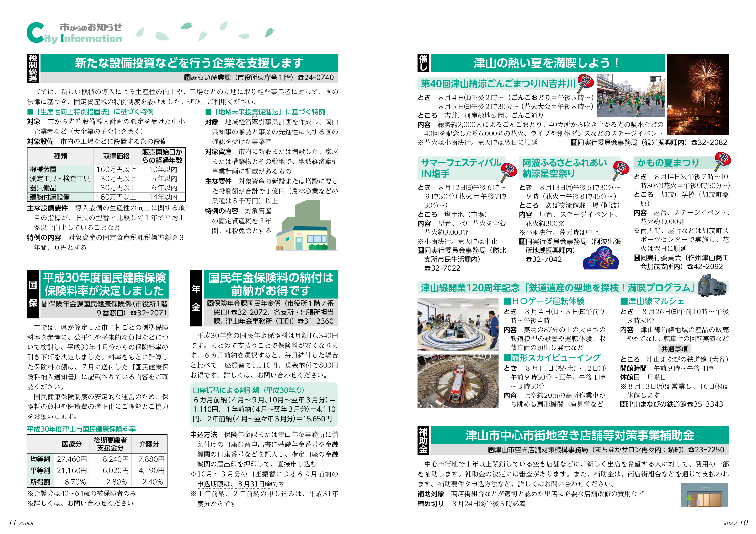Click the storefront illustration in 補助金 section

tap(704, 495)
